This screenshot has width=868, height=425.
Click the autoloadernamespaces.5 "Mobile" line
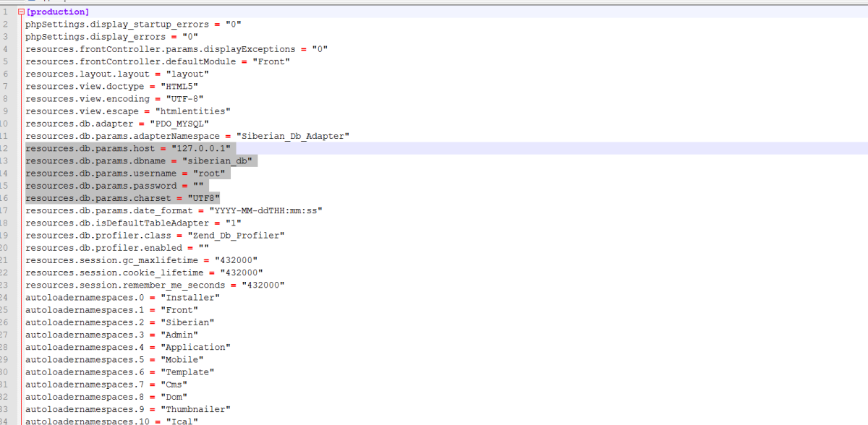coord(114,359)
